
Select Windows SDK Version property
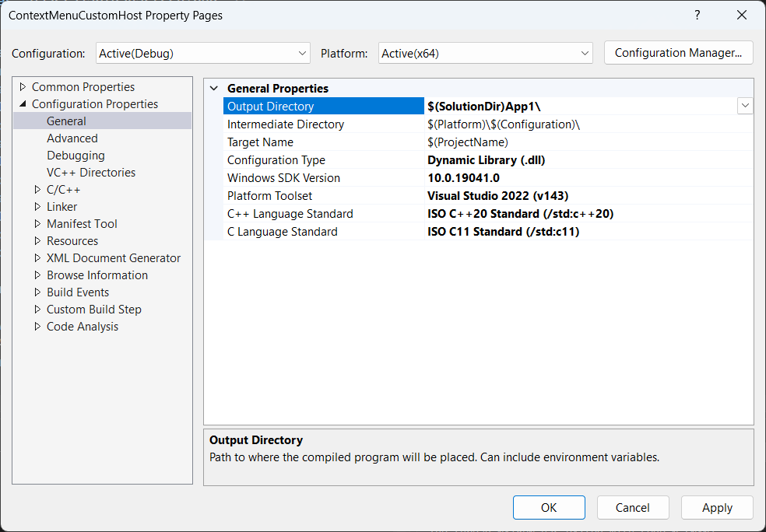pos(323,177)
